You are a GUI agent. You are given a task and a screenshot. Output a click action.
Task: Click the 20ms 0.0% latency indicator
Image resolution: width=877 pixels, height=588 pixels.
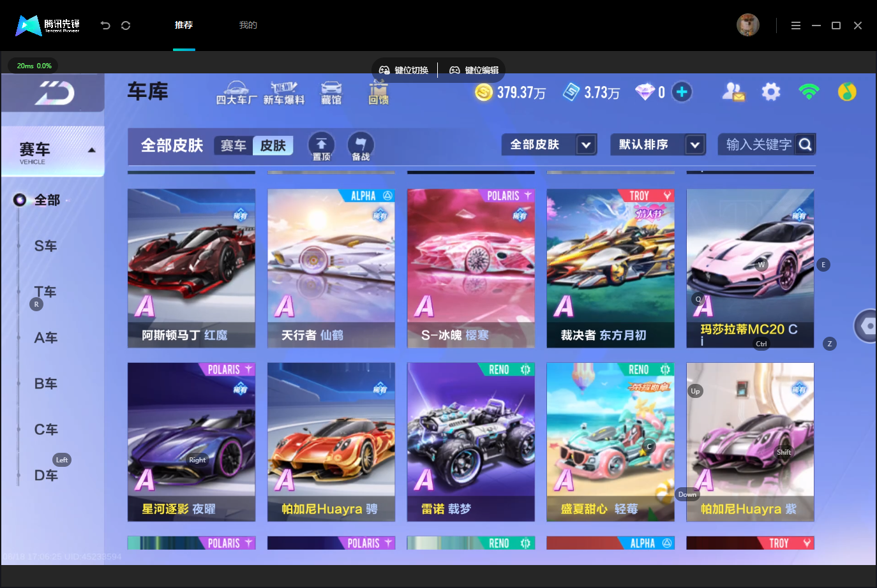[x=34, y=66]
